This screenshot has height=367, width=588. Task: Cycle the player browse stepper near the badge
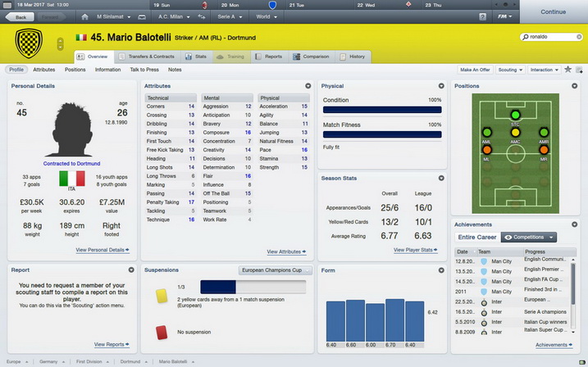(x=60, y=44)
